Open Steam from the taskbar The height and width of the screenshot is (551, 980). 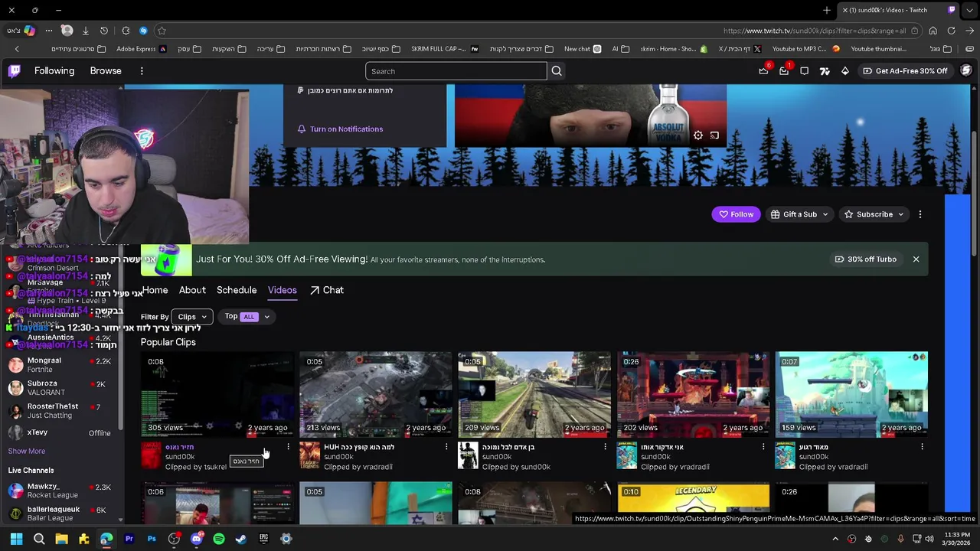tap(241, 539)
